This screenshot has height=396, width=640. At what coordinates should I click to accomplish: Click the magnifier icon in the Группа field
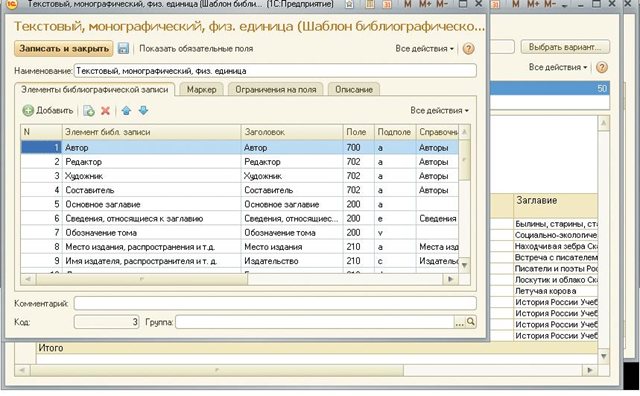coord(471,322)
